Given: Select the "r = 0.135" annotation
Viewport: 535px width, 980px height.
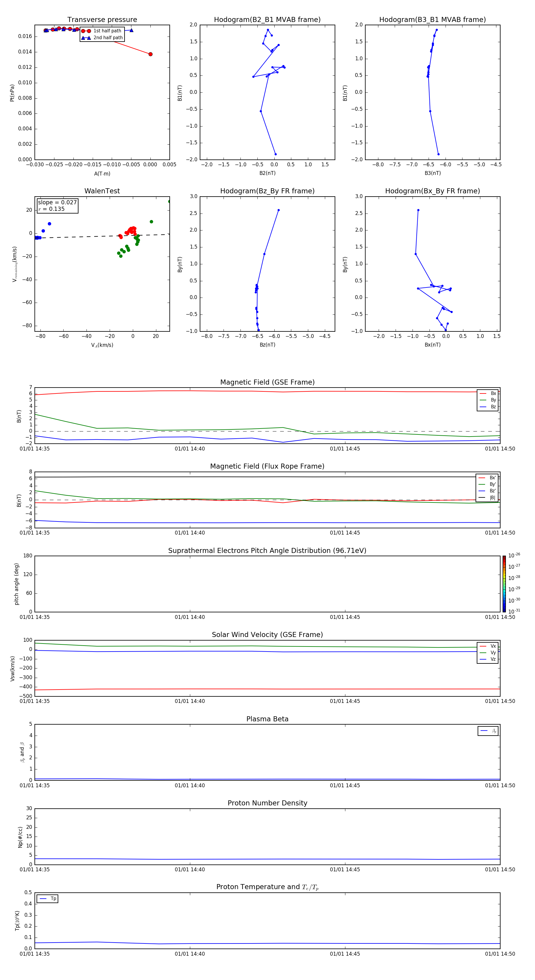Looking at the screenshot, I should pyautogui.click(x=51, y=209).
